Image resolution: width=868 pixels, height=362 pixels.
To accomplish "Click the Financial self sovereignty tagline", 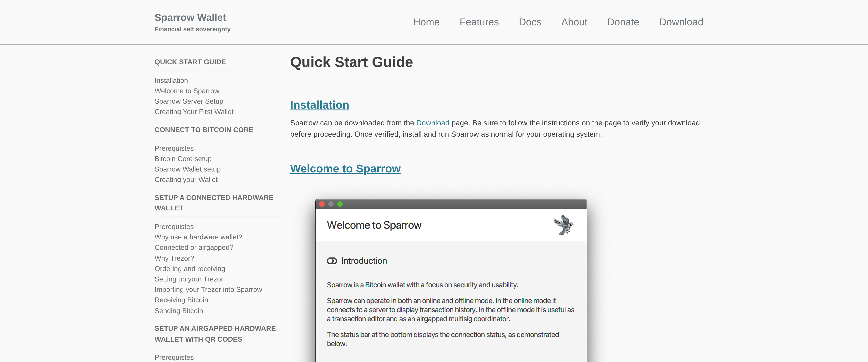I will pyautogui.click(x=192, y=29).
